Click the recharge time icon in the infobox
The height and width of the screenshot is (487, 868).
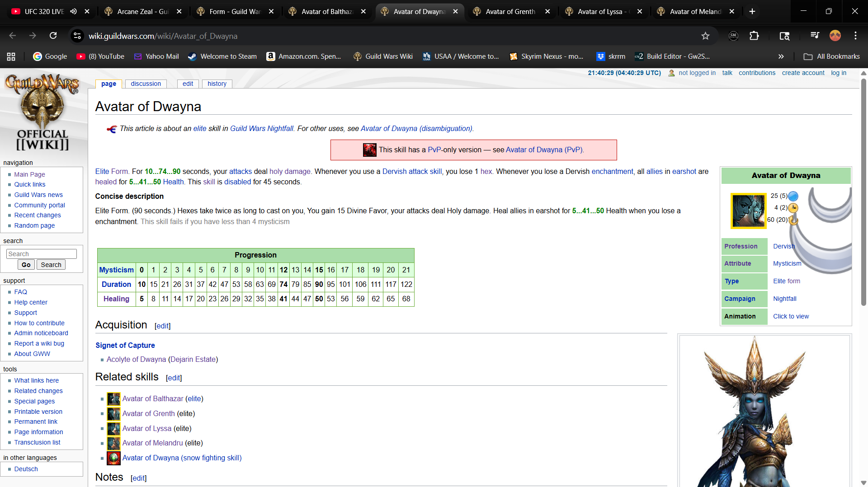click(x=793, y=220)
